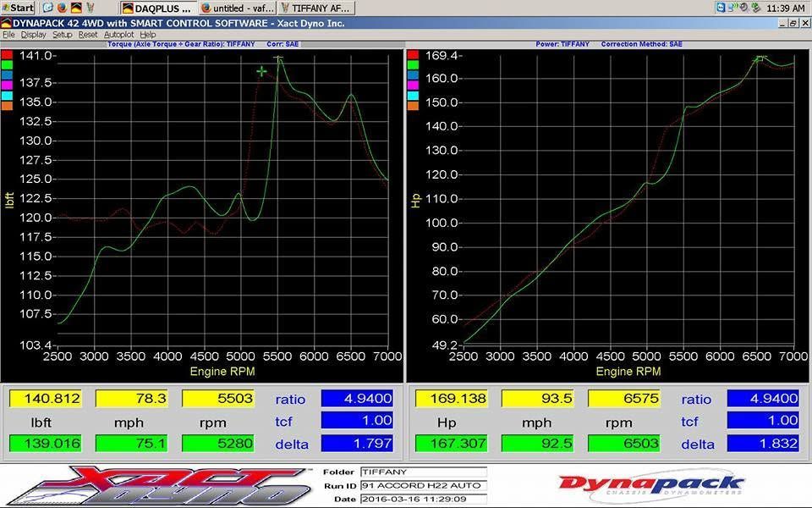Viewport: 812px width, 508px height.
Task: Click the first quick launch icon beside Start
Action: 47,8
